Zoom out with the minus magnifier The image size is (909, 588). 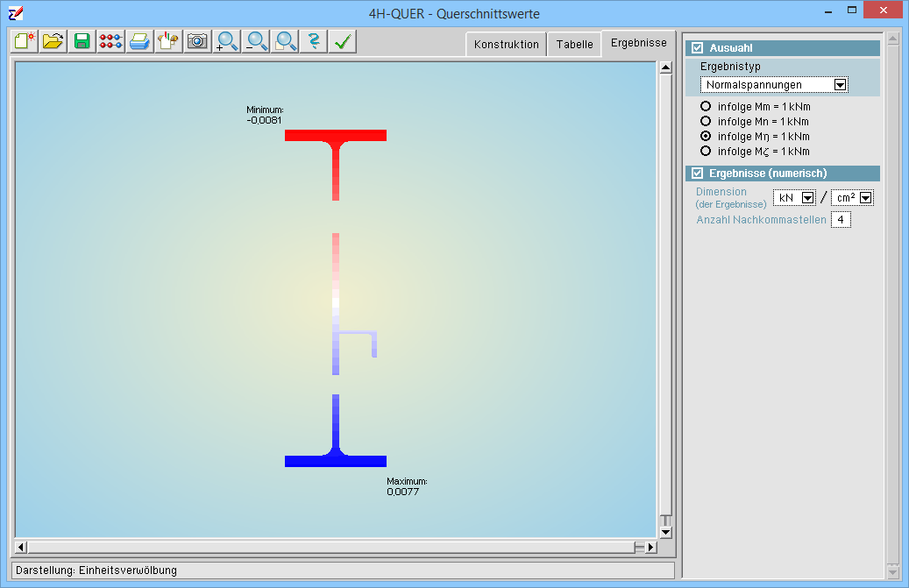pyautogui.click(x=256, y=41)
